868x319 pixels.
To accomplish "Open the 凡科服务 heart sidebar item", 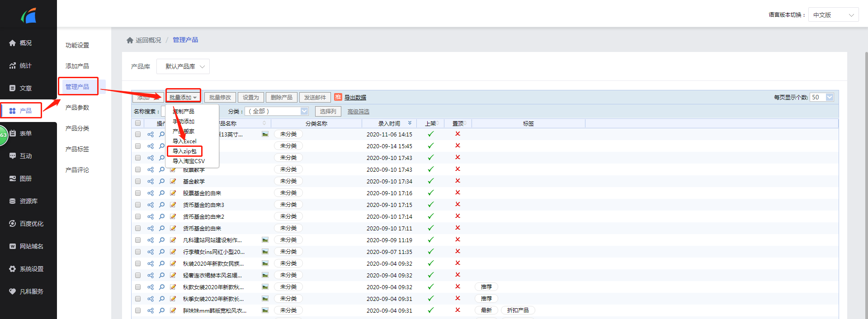I will pyautogui.click(x=26, y=291).
